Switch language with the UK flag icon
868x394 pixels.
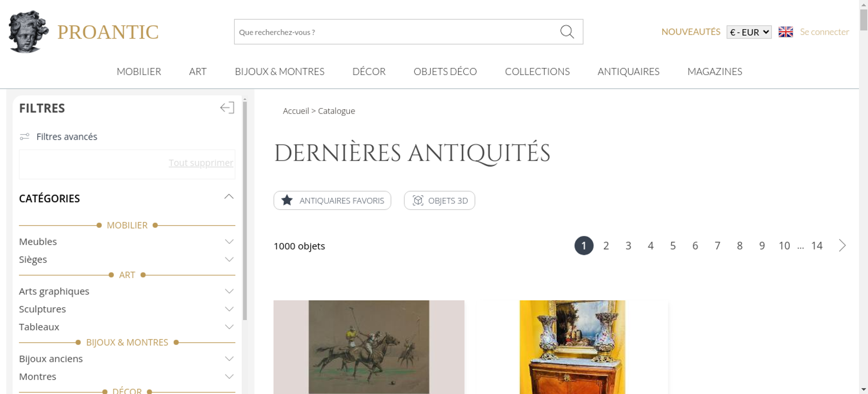786,32
